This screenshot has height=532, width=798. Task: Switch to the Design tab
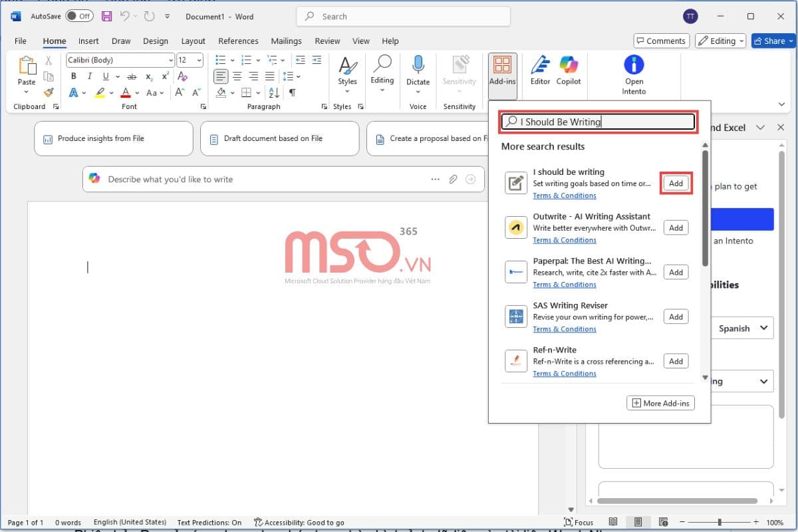[x=156, y=41]
